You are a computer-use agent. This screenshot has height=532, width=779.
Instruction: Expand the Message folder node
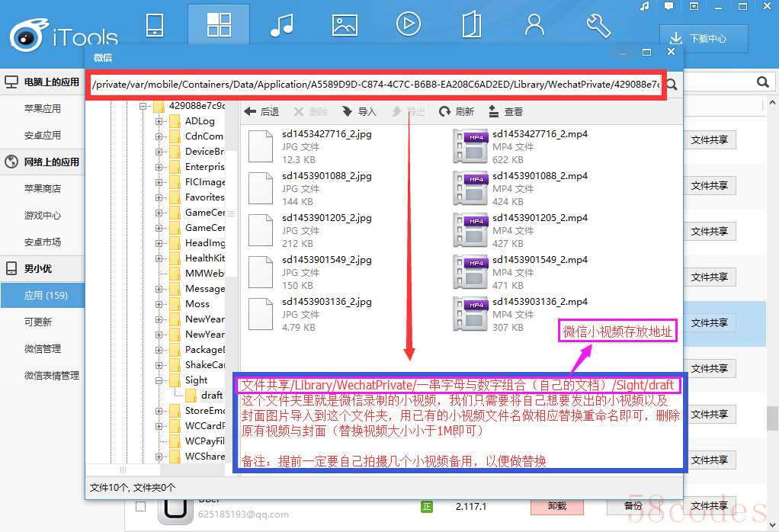(159, 289)
